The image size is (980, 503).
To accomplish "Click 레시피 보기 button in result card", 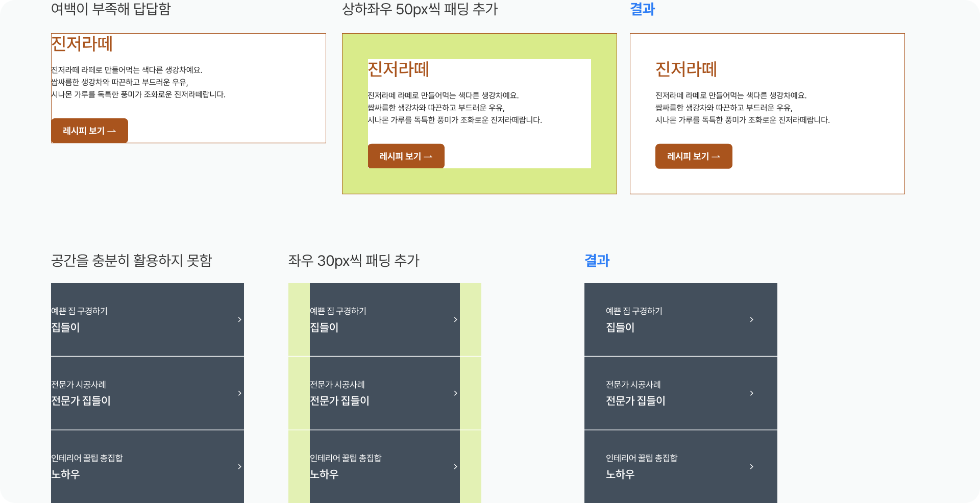I will (x=694, y=156).
